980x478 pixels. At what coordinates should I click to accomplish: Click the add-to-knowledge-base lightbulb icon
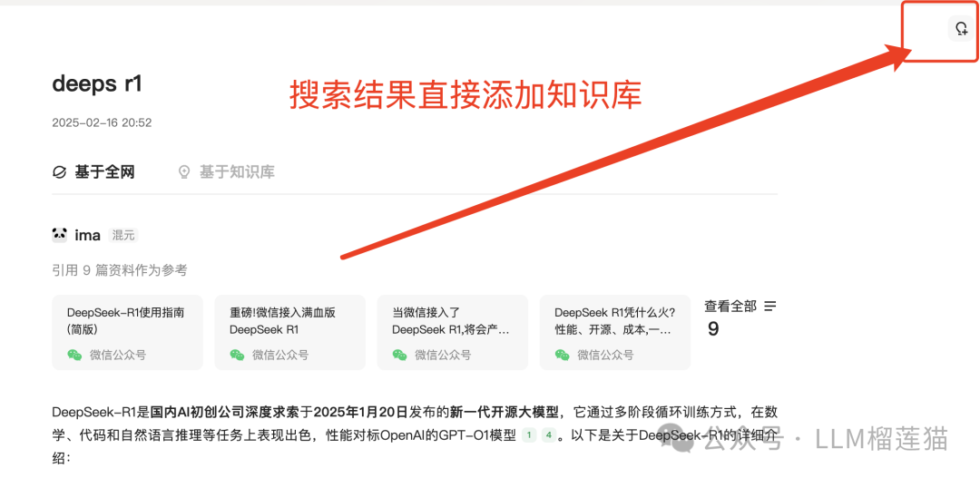coord(961,29)
